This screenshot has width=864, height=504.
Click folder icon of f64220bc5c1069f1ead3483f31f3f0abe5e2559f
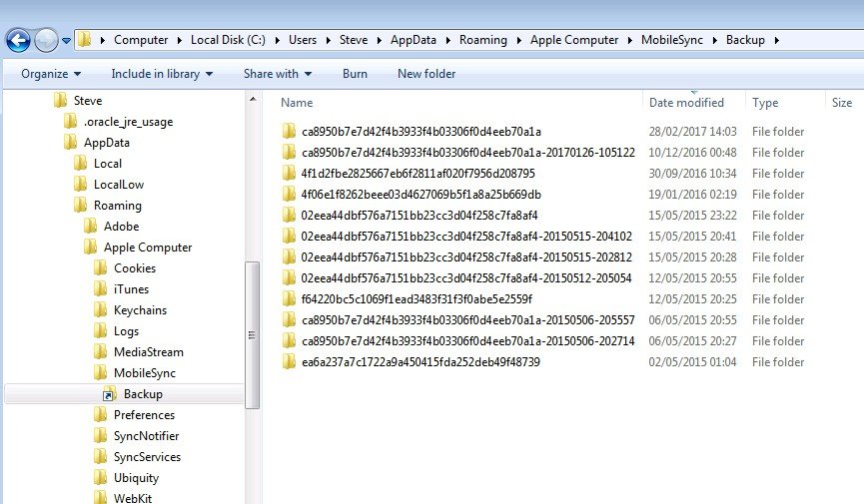(x=290, y=299)
